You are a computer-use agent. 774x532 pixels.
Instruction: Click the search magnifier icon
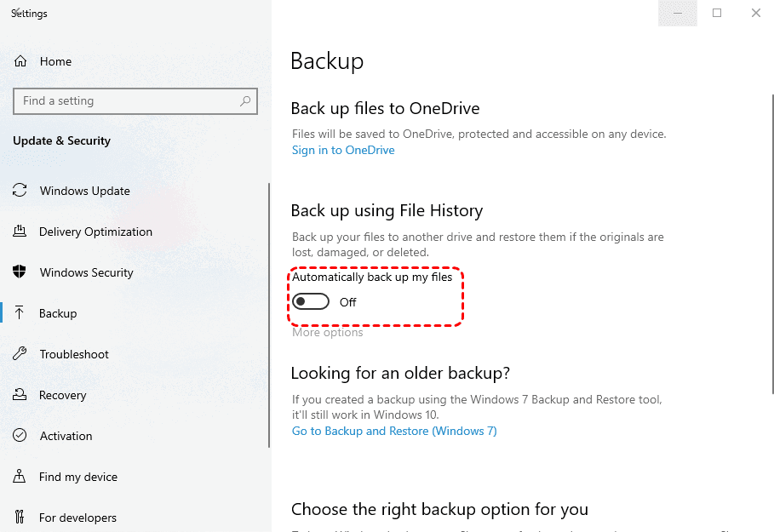[x=245, y=101]
